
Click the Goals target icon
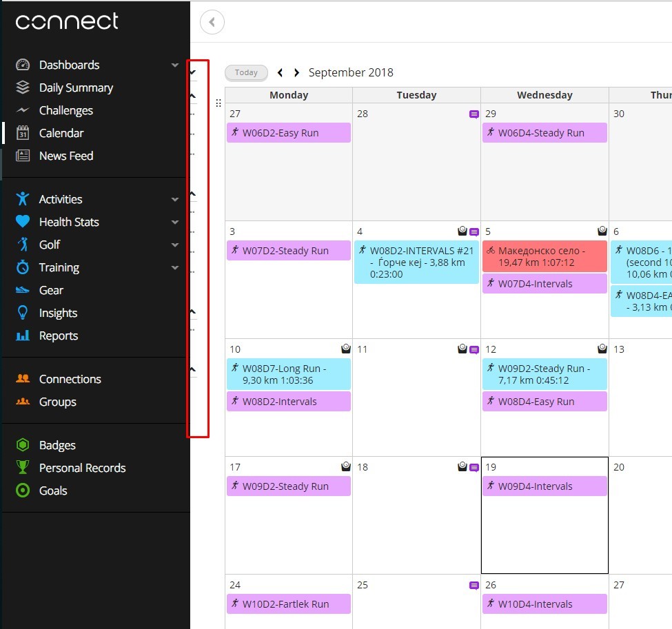23,491
